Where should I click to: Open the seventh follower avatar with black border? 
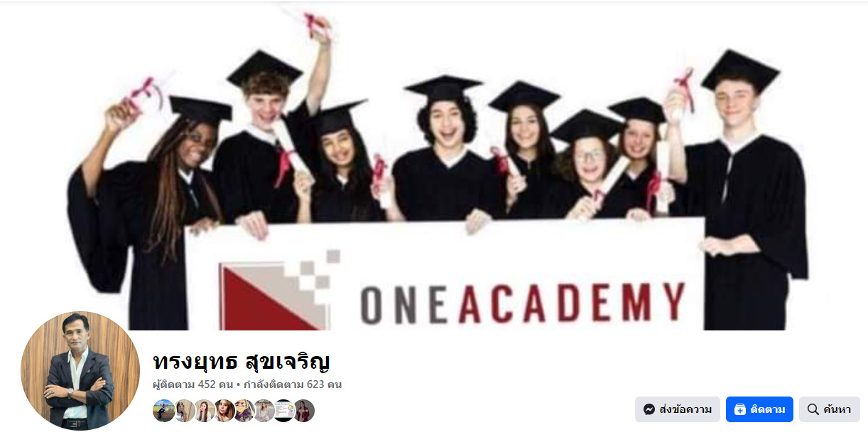point(283,411)
